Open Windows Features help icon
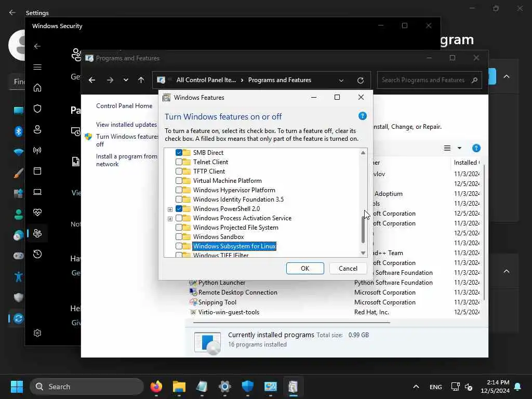 [x=362, y=116]
